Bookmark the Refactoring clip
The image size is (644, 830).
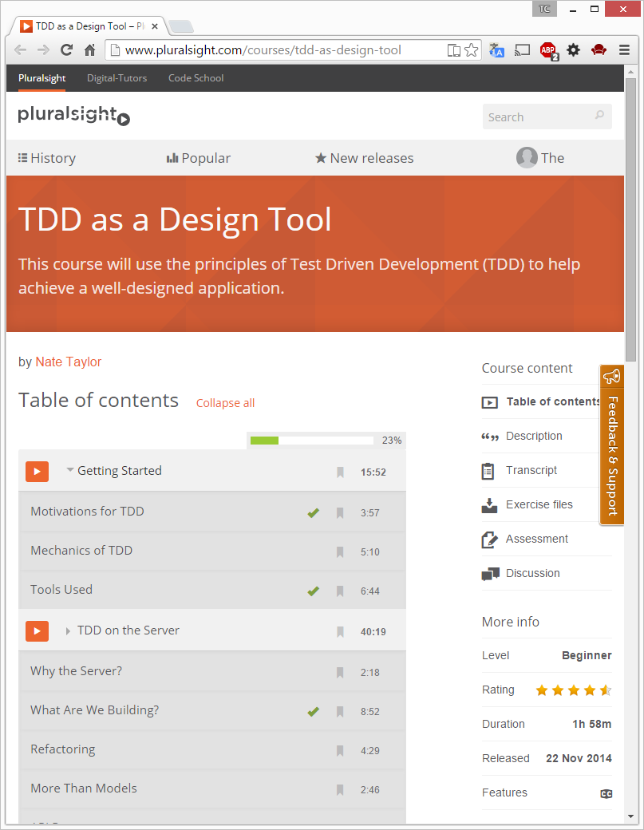click(340, 751)
